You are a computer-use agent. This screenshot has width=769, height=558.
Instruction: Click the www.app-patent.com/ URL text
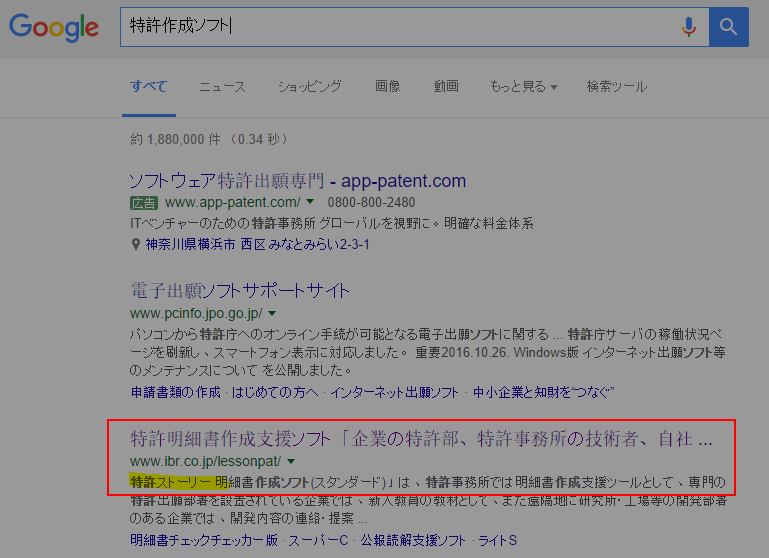[232, 203]
